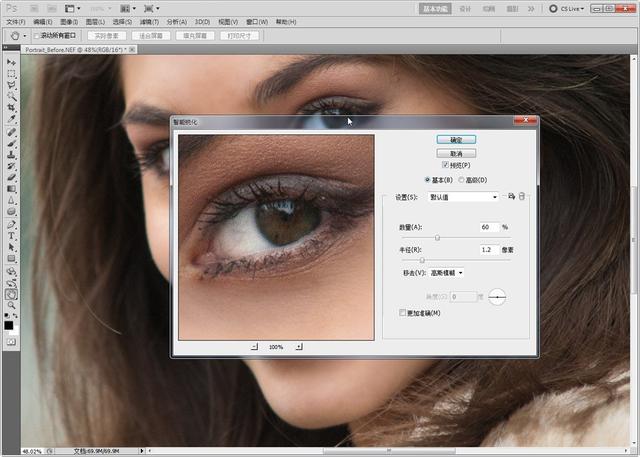Reset default foreground/background colors
The image size is (640, 457).
coord(7,316)
